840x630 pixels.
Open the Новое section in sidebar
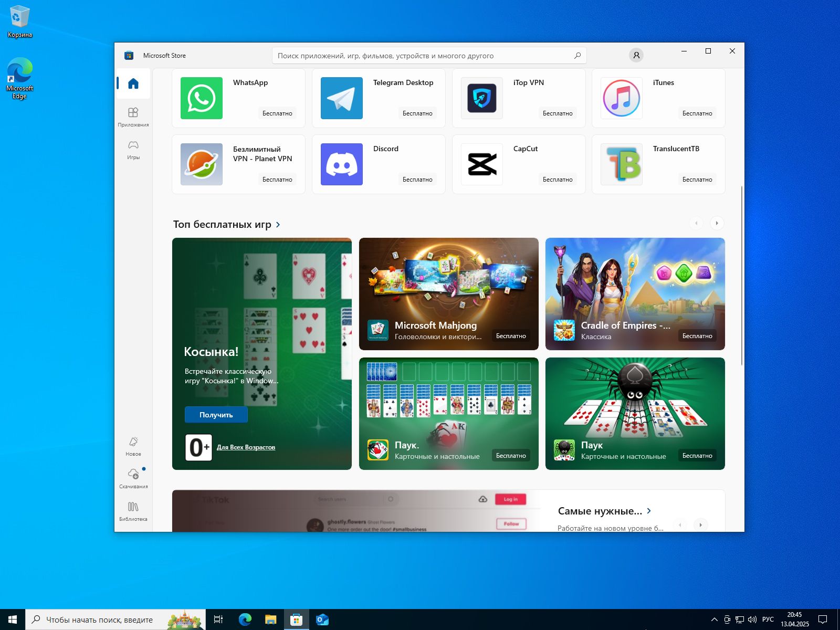(133, 446)
